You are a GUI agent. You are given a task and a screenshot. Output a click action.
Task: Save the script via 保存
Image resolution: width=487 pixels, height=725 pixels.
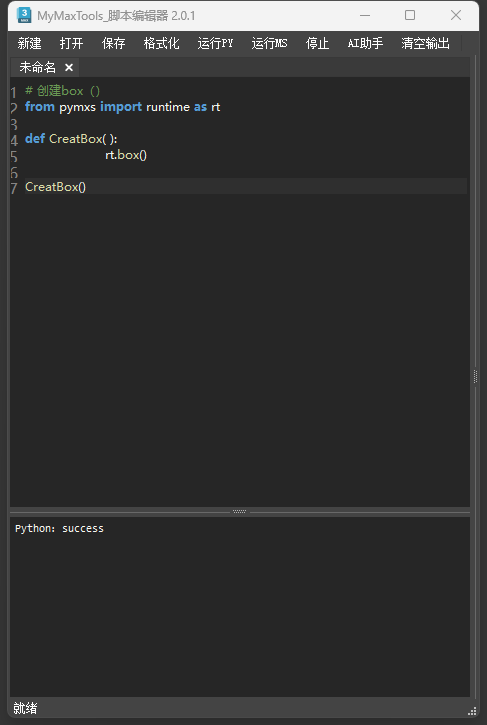point(114,43)
